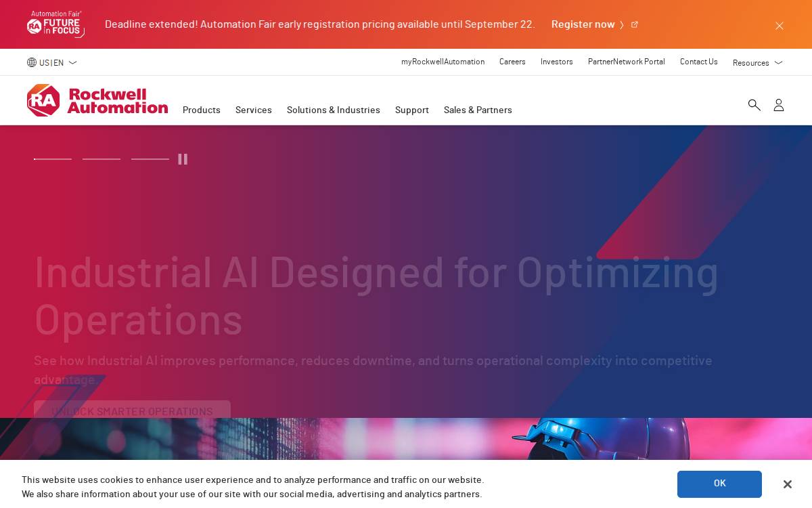Click the external link icon beside Register now
Image resolution: width=812 pixels, height=508 pixels.
pos(634,24)
